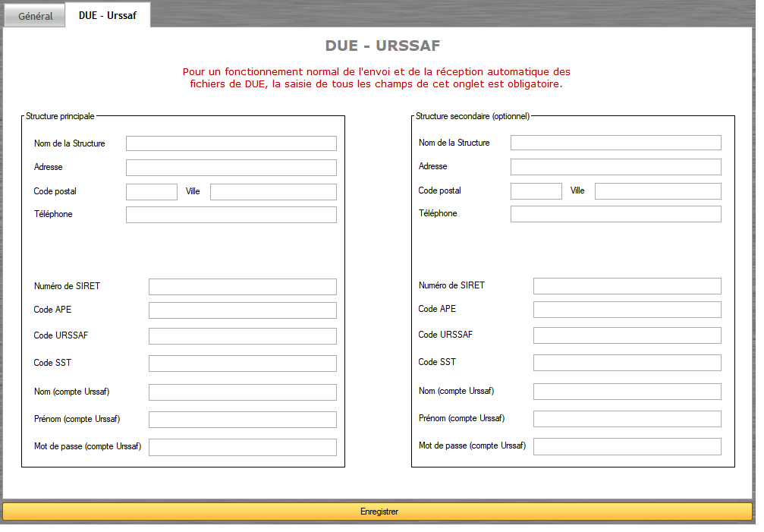The height and width of the screenshot is (532, 764).
Task: Click the Adresse field in Structure principale
Action: pos(231,167)
